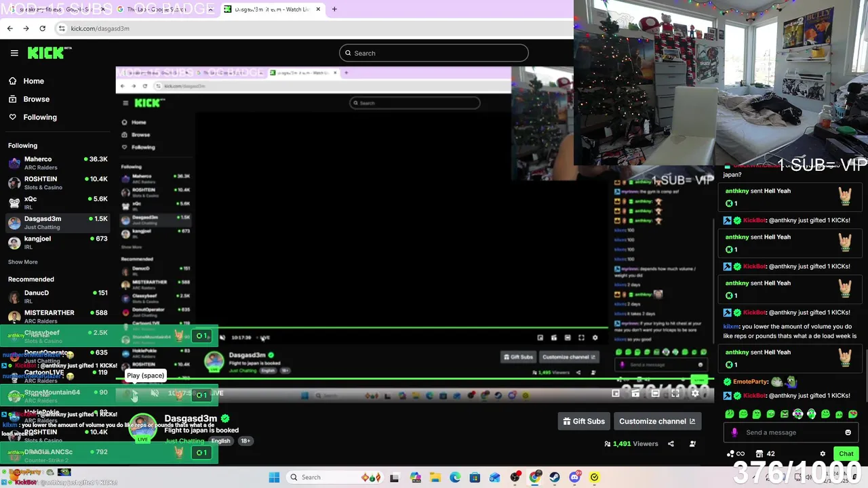Open the emote picker smiley

(848, 432)
